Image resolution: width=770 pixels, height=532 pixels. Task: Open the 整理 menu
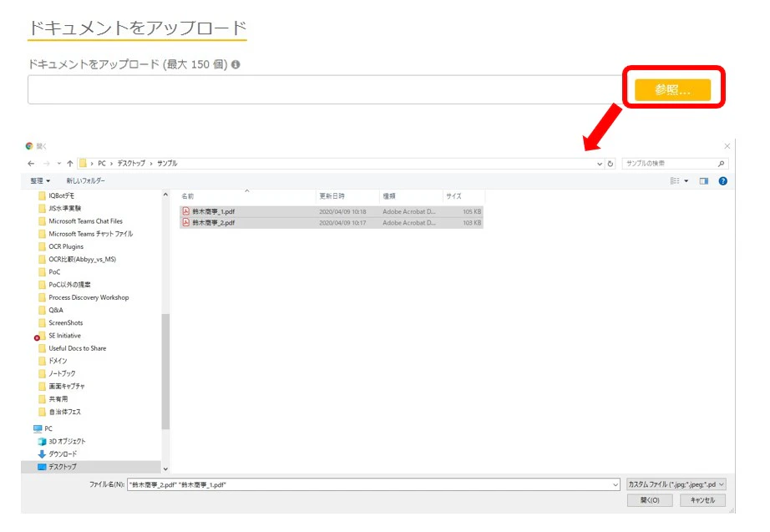click(x=40, y=180)
